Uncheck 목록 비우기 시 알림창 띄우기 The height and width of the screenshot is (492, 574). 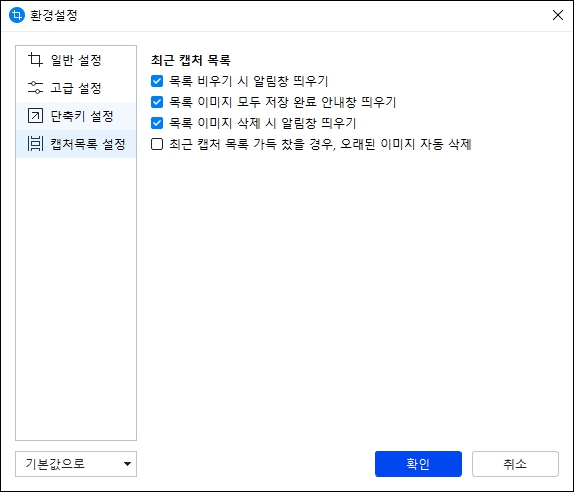coord(157,81)
